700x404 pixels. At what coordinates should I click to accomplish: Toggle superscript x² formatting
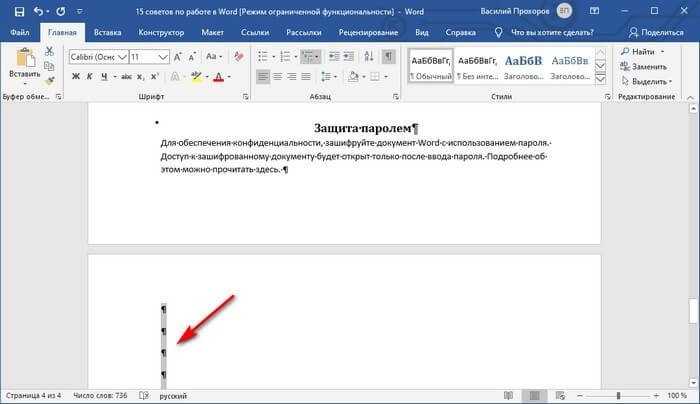tap(154, 77)
